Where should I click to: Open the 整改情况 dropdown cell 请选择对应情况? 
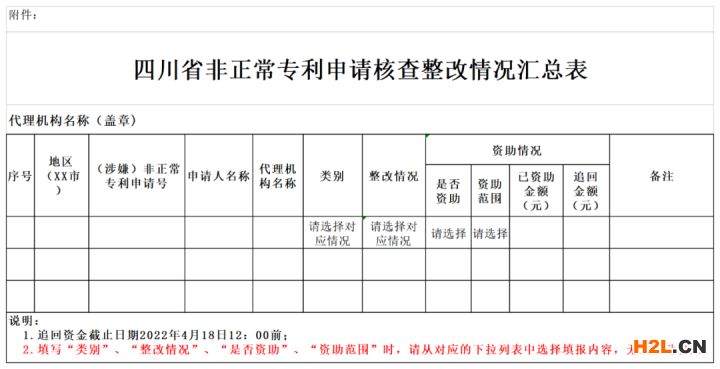[x=394, y=233]
